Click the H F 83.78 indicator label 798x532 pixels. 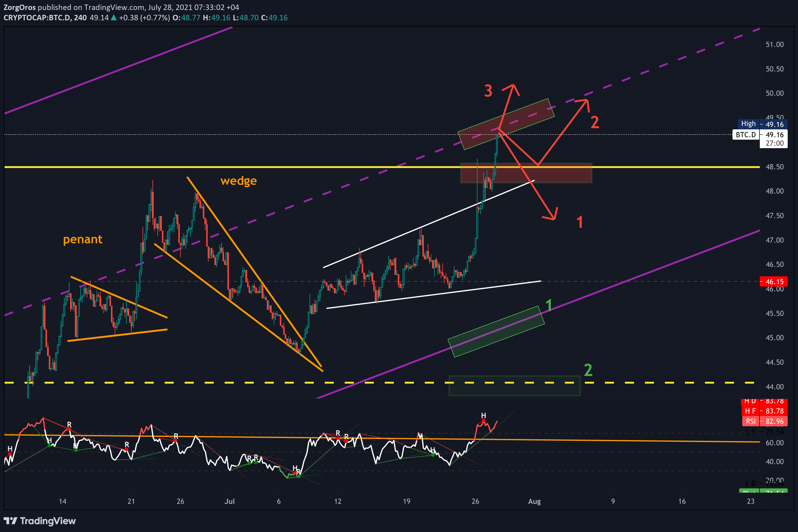click(764, 411)
